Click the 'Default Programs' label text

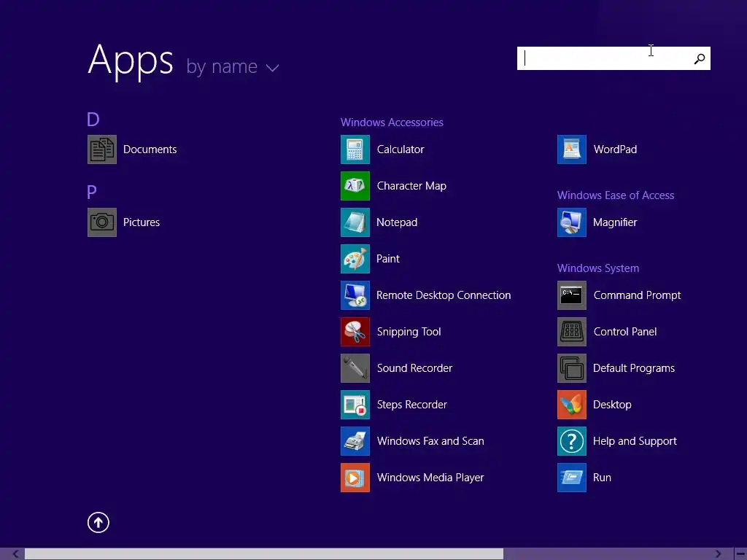(x=634, y=368)
